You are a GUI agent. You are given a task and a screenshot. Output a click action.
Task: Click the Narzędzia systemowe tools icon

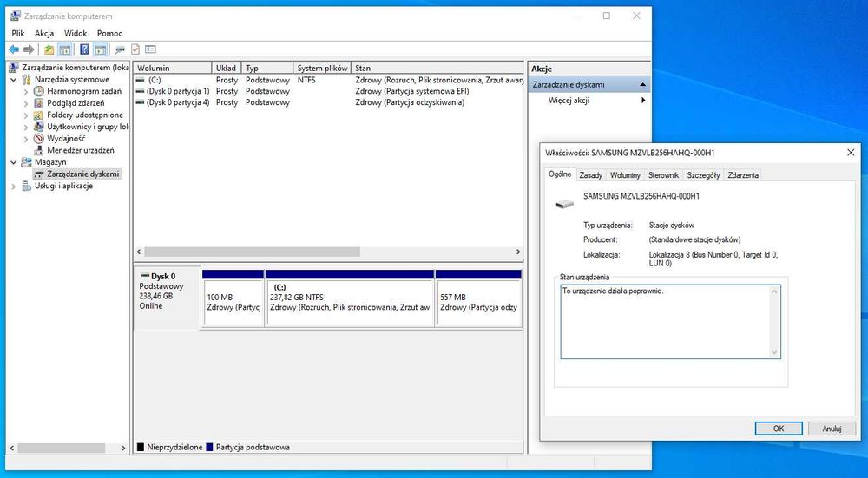(26, 80)
